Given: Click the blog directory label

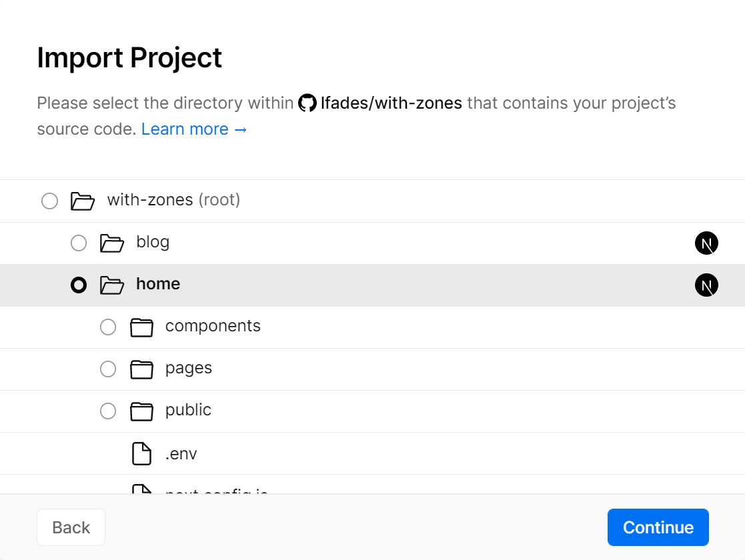Looking at the screenshot, I should 153,242.
